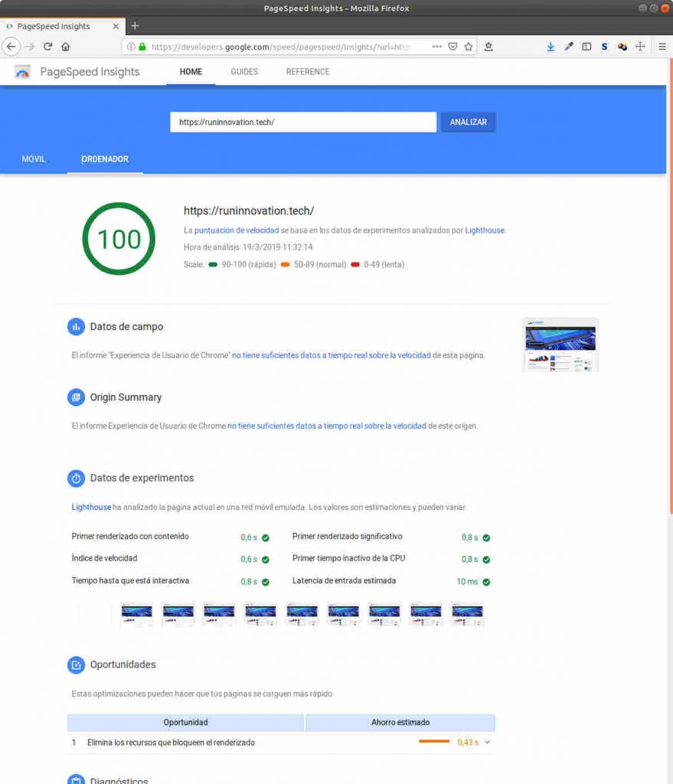Click the Datos de experimentos stopwatch icon

(x=76, y=479)
